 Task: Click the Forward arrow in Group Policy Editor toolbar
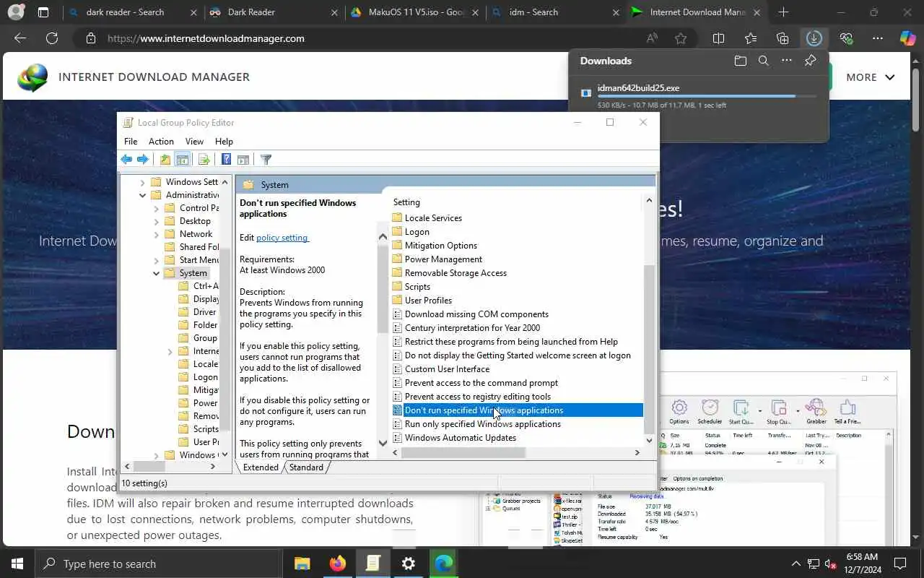point(143,160)
